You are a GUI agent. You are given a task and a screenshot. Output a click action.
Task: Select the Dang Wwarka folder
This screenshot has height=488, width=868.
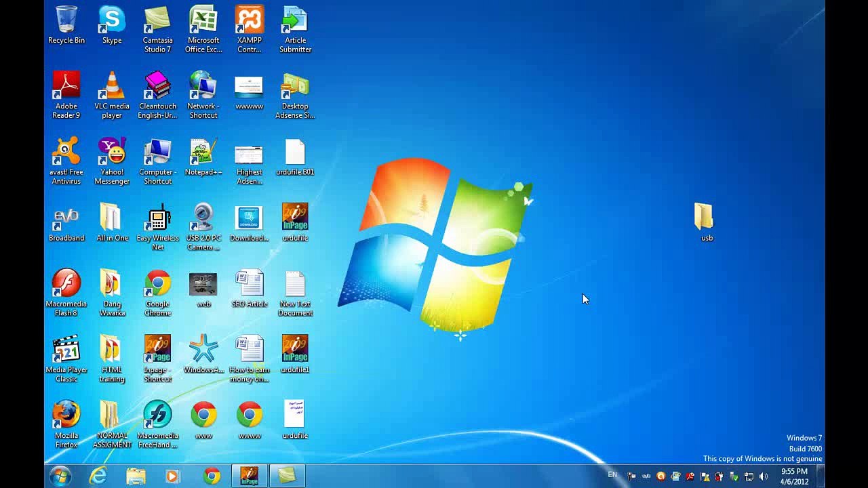pyautogui.click(x=112, y=293)
